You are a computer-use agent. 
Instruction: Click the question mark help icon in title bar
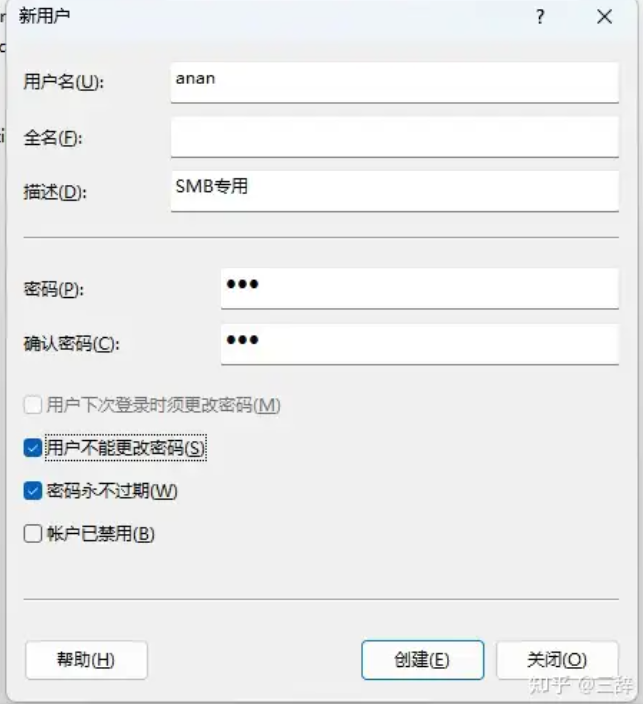(x=540, y=17)
